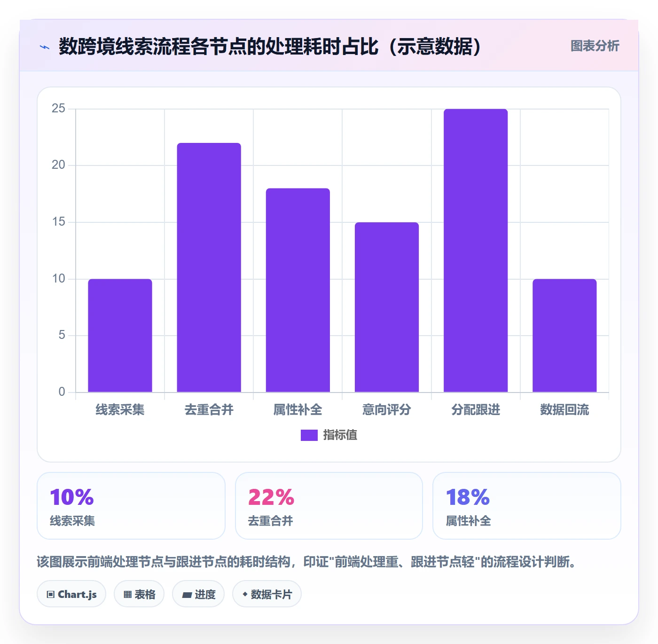
Task: Click the x-axis label 数据回流
Action: click(564, 410)
